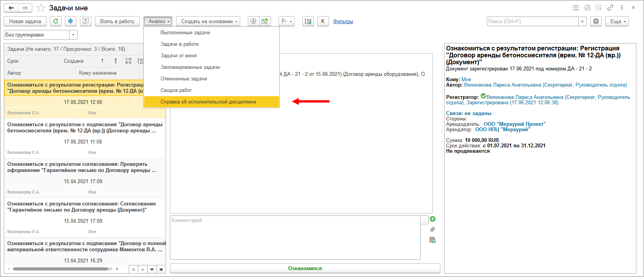This screenshot has height=277, width=644.
Task: Open list settings with the gear icon
Action: tap(596, 21)
